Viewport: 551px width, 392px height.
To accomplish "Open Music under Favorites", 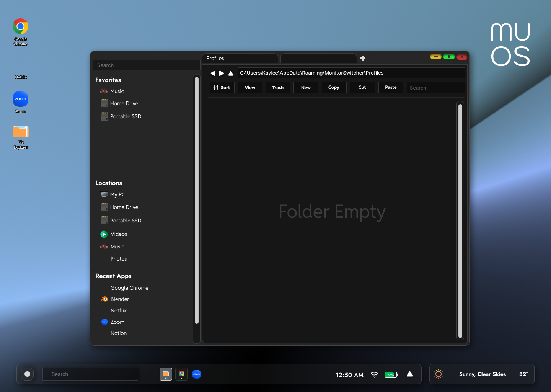I will click(x=117, y=91).
